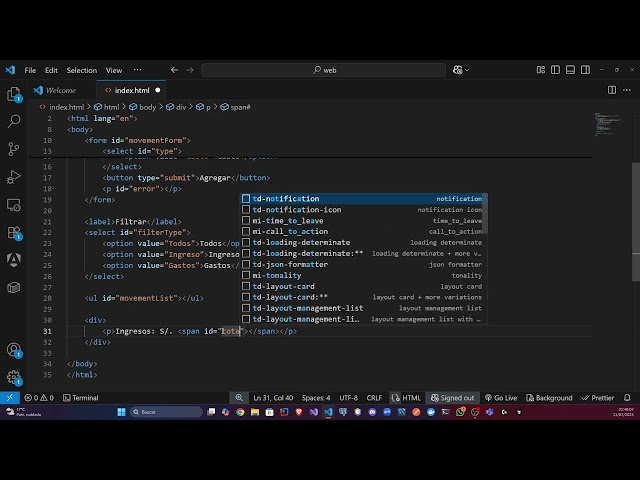
Task: Click Go Live in status bar
Action: click(x=501, y=398)
